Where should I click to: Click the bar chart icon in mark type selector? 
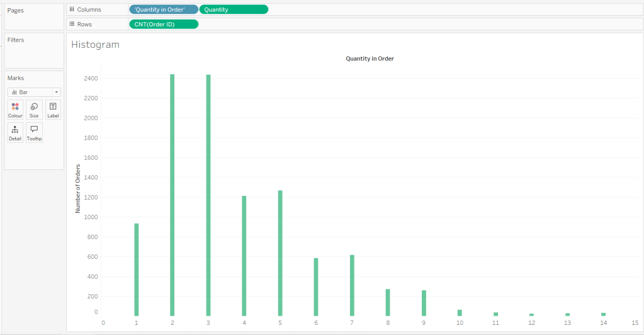pos(14,92)
